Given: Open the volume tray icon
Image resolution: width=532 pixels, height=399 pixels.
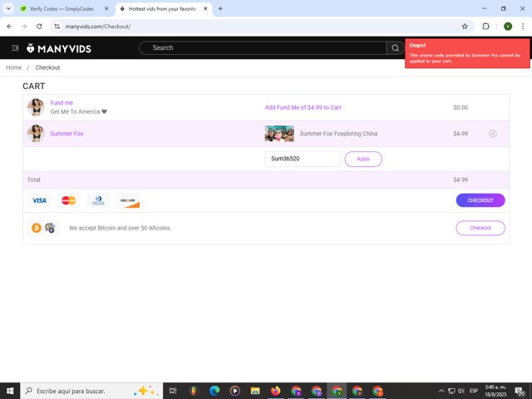Looking at the screenshot, I should (461, 391).
